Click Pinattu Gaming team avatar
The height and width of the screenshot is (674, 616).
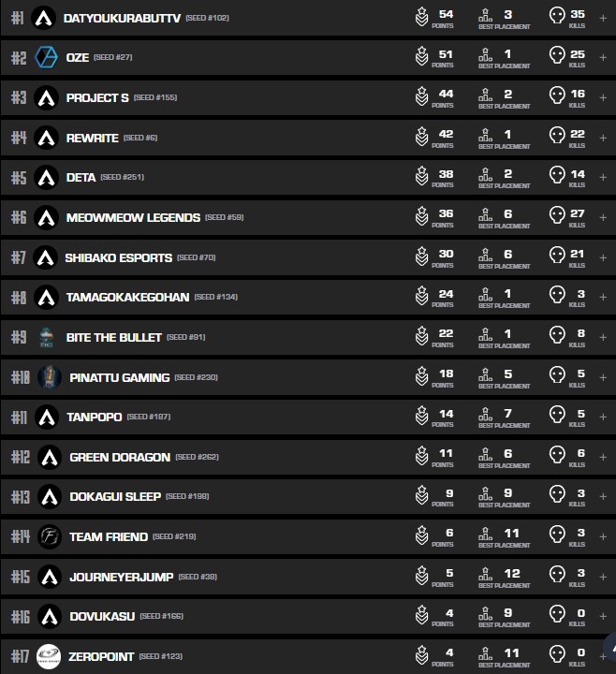(51, 377)
